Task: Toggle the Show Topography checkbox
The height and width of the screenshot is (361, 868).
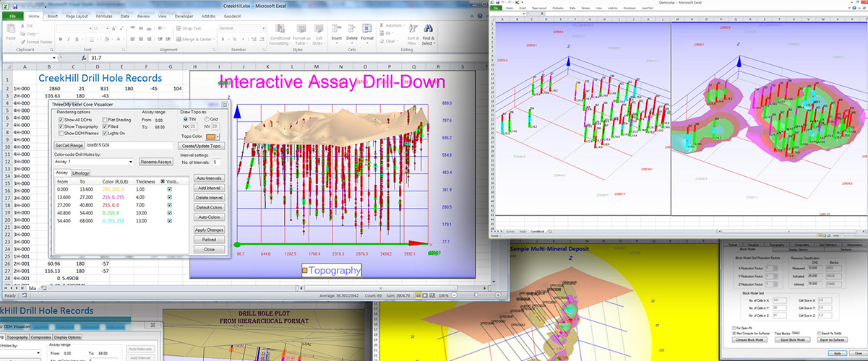Action: click(x=61, y=126)
